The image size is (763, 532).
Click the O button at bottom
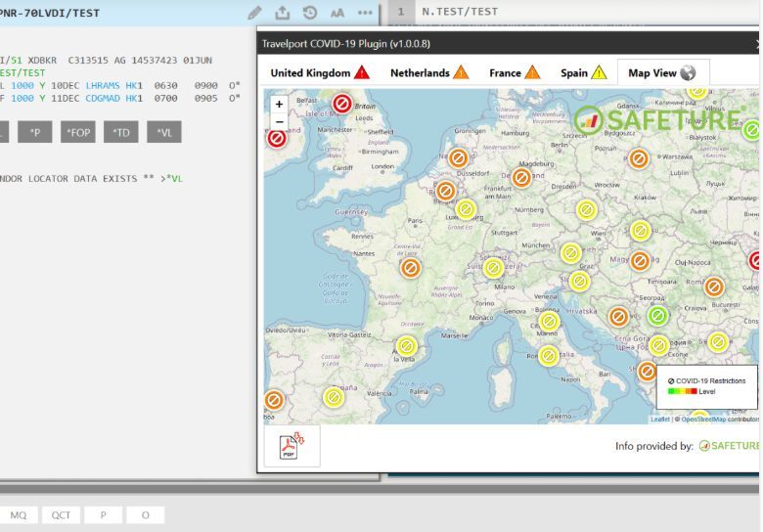(146, 515)
